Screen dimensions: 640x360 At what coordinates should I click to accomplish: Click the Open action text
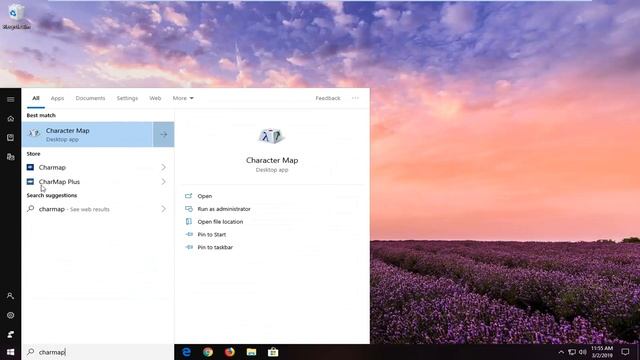click(x=205, y=196)
